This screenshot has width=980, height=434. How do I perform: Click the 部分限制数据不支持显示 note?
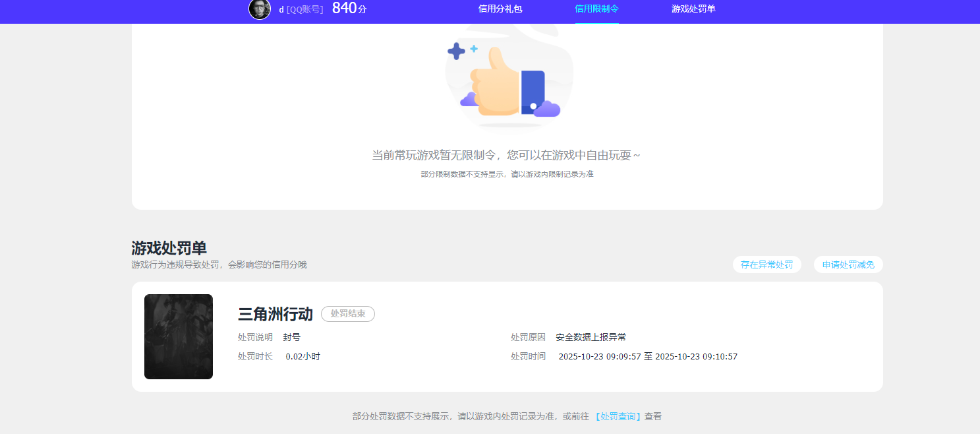coord(507,175)
